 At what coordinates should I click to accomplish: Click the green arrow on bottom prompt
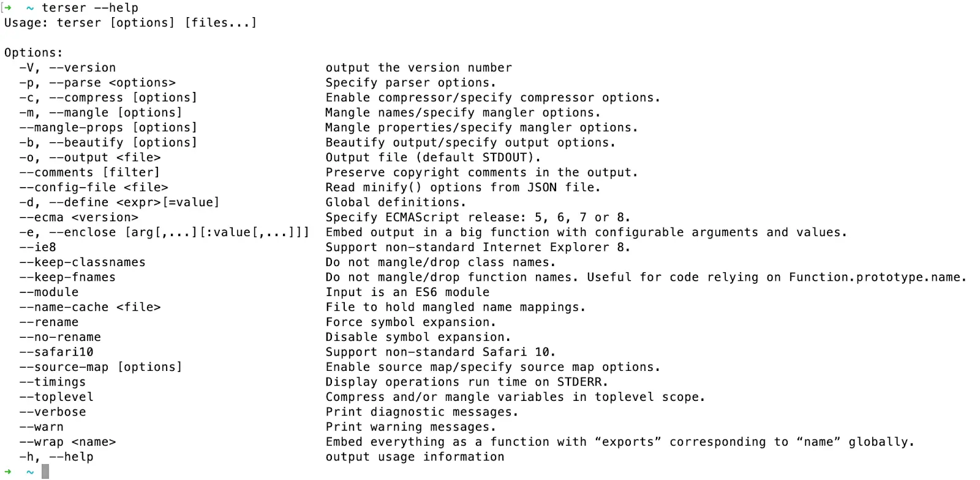coord(8,472)
